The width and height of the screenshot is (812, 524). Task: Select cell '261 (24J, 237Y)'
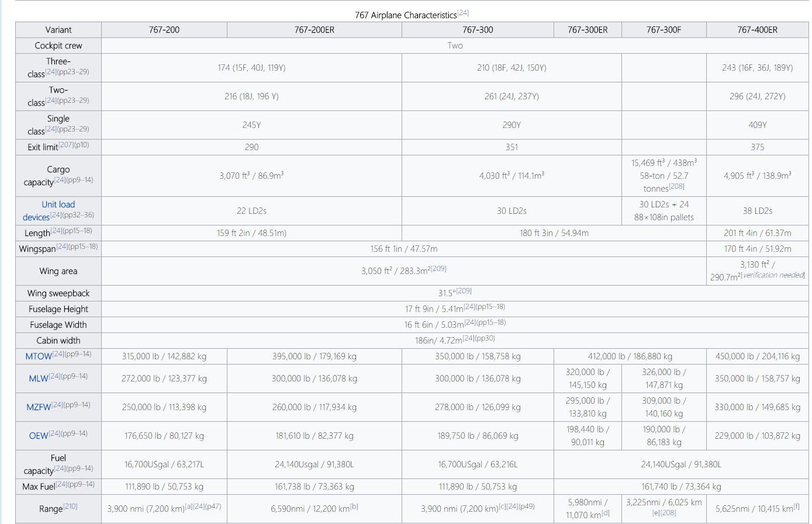[512, 96]
